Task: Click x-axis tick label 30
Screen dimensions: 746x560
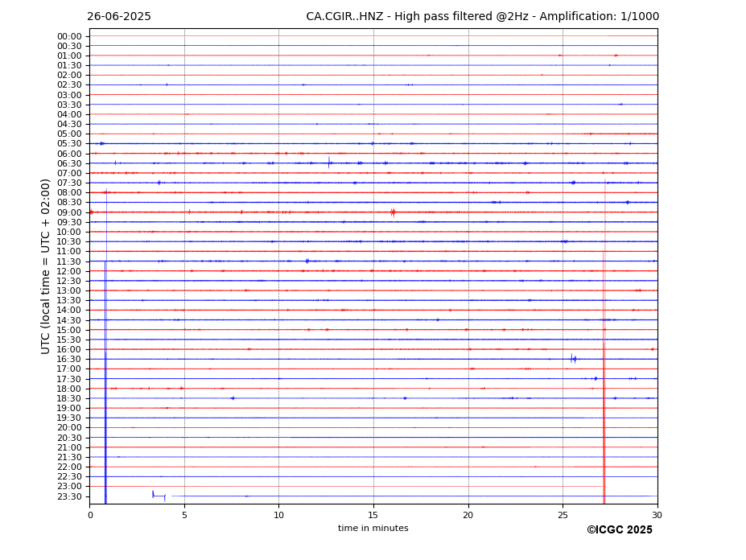Action: click(x=657, y=515)
